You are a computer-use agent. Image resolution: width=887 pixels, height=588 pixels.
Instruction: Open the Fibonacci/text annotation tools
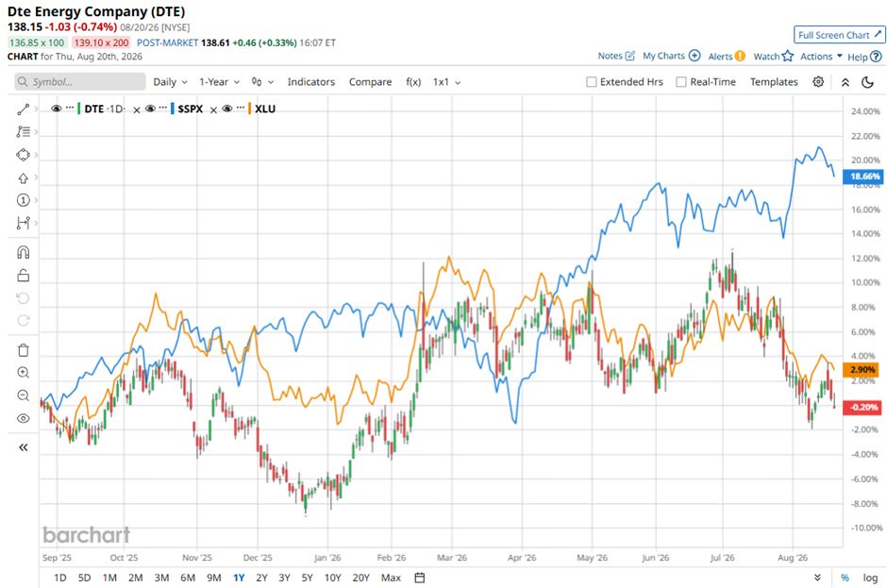tap(24, 132)
